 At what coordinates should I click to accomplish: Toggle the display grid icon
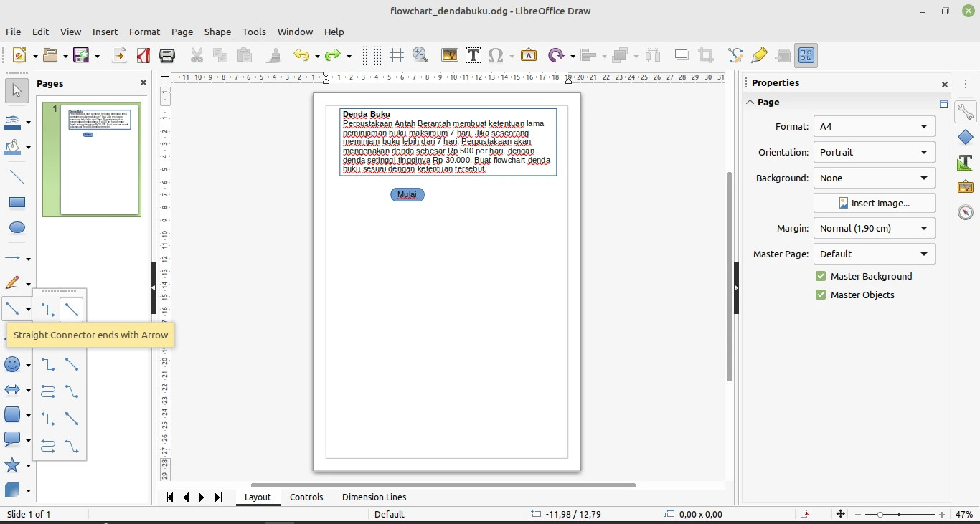[372, 55]
